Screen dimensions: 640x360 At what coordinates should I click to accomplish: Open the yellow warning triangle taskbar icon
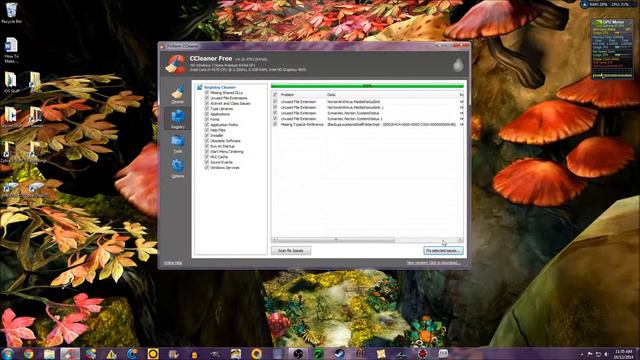point(111,354)
